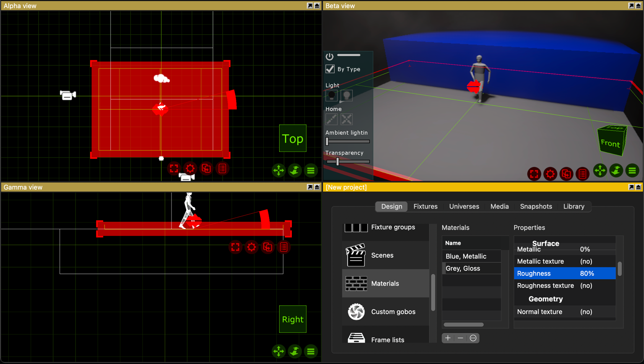Switch to the Fixtures tab
Screen dimensions: 644x364
tap(425, 207)
